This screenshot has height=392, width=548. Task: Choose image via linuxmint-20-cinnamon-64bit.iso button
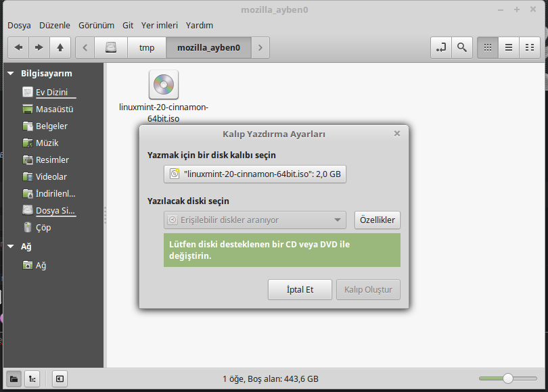[x=255, y=174]
